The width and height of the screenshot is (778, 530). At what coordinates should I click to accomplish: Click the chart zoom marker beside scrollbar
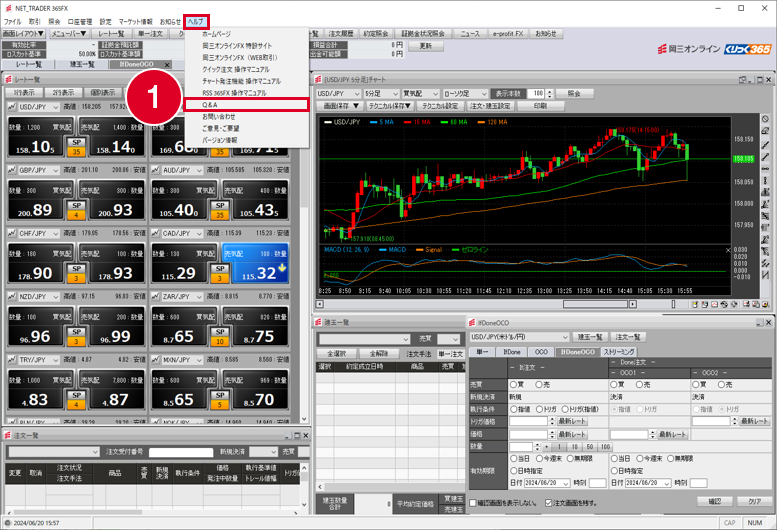(673, 304)
